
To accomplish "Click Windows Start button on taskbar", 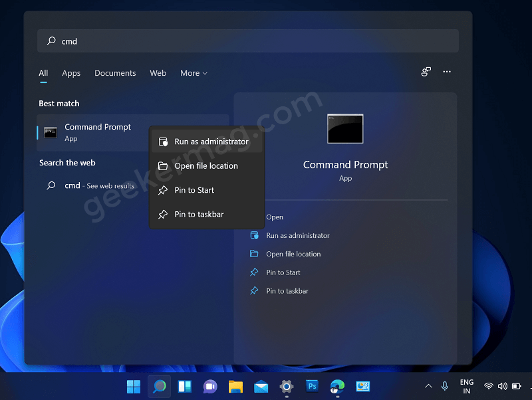I will tap(134, 387).
